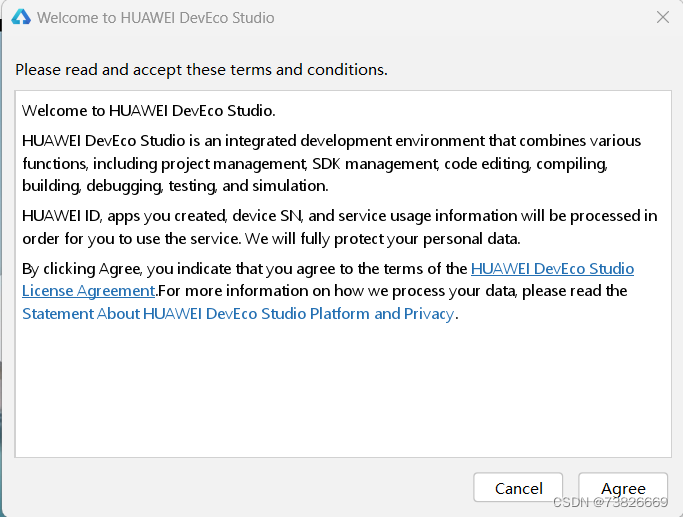Click the first 'Welcome to HUAWEI DevEco Studio.' line
This screenshot has width=683, height=517.
pos(148,110)
